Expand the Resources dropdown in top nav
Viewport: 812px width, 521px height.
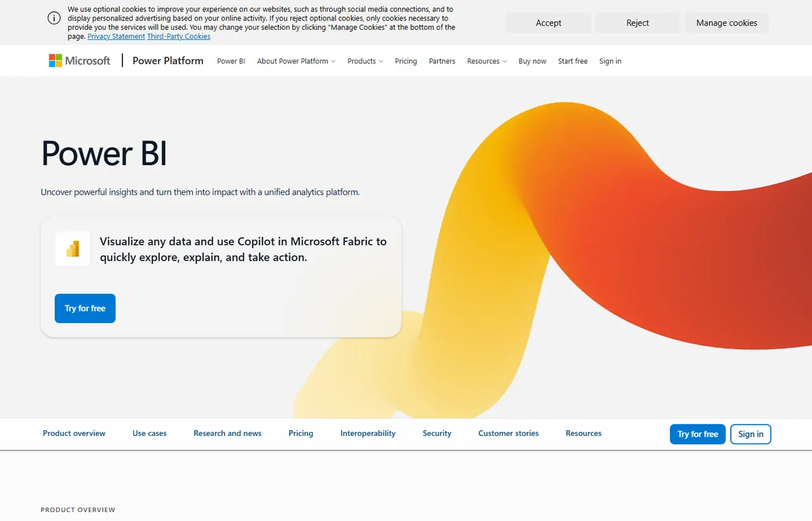pos(487,62)
